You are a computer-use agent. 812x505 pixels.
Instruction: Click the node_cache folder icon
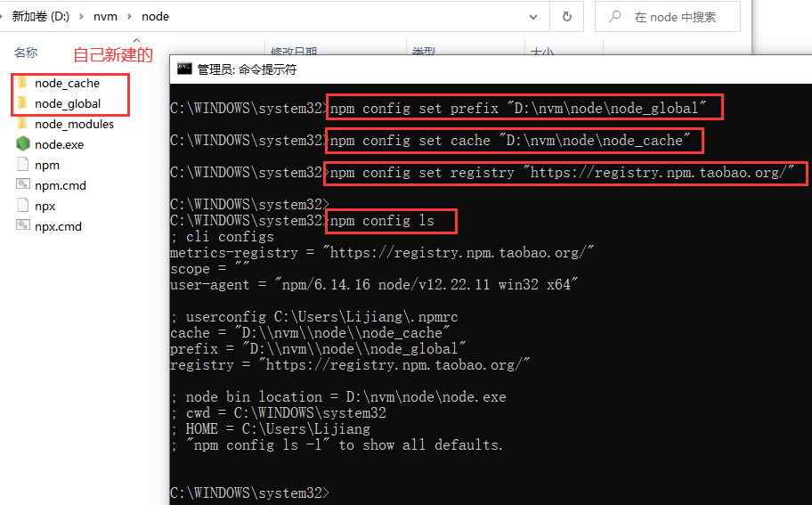point(22,83)
